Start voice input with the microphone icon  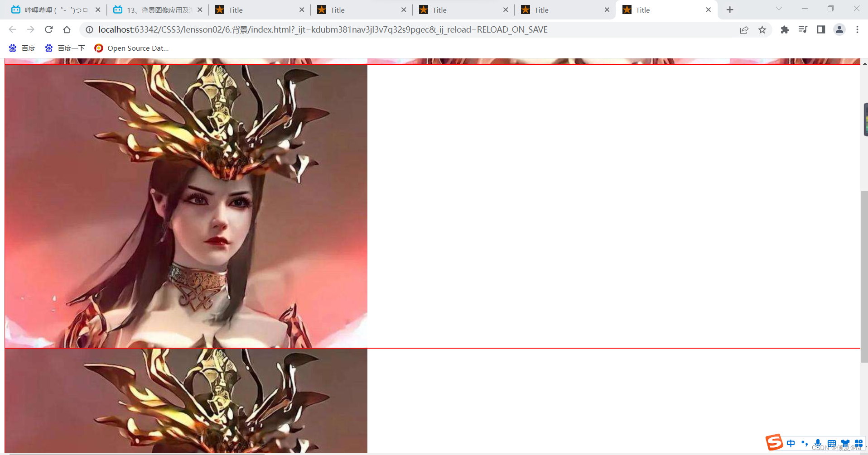coord(818,443)
